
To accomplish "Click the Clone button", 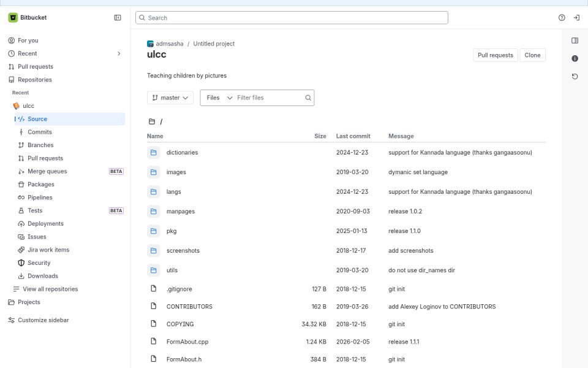I will 532,55.
